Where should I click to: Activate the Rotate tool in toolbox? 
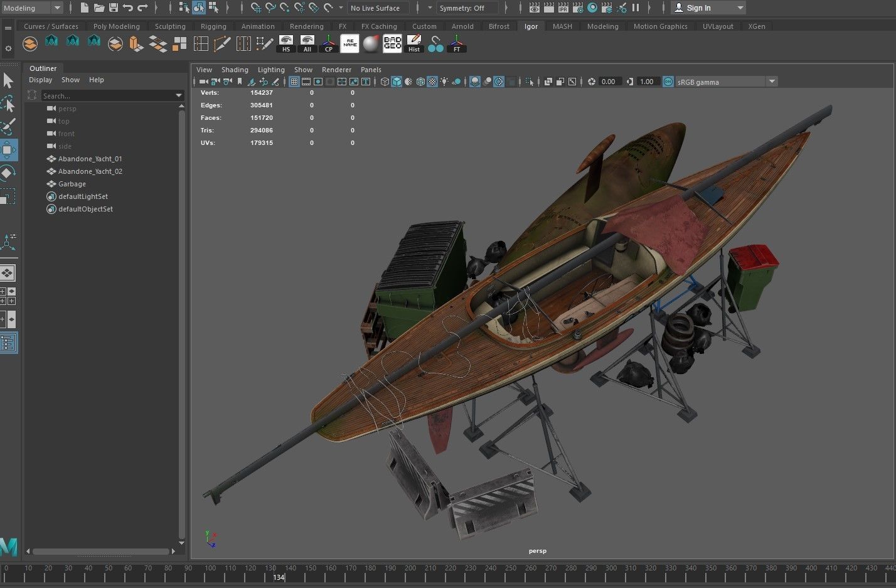[x=8, y=173]
